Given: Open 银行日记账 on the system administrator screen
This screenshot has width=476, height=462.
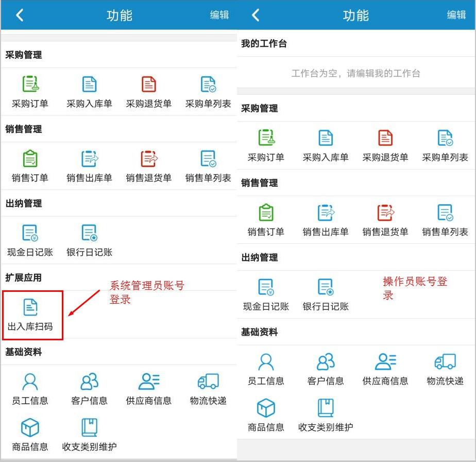Looking at the screenshot, I should click(x=89, y=240).
